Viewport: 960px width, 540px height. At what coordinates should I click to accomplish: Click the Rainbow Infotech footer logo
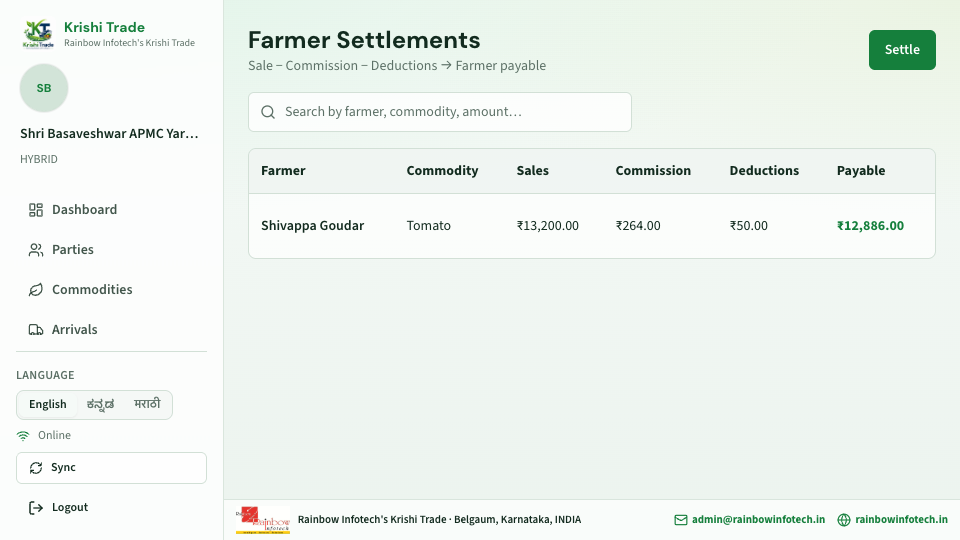click(263, 520)
